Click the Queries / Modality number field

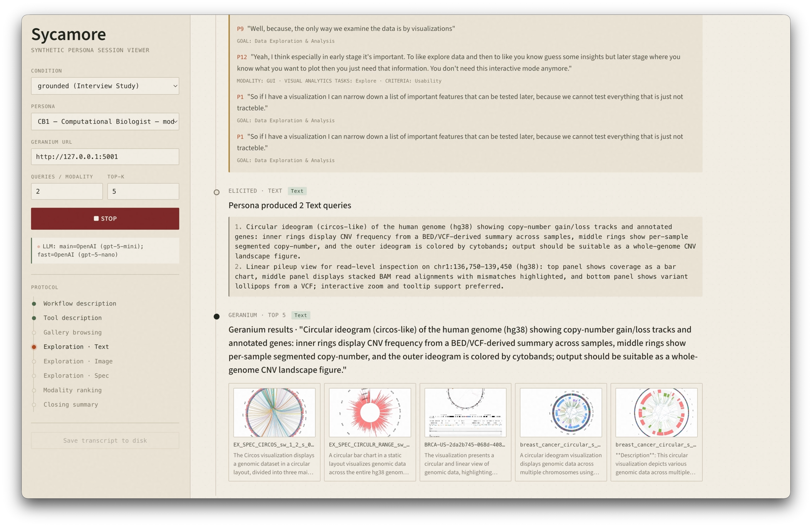[67, 191]
